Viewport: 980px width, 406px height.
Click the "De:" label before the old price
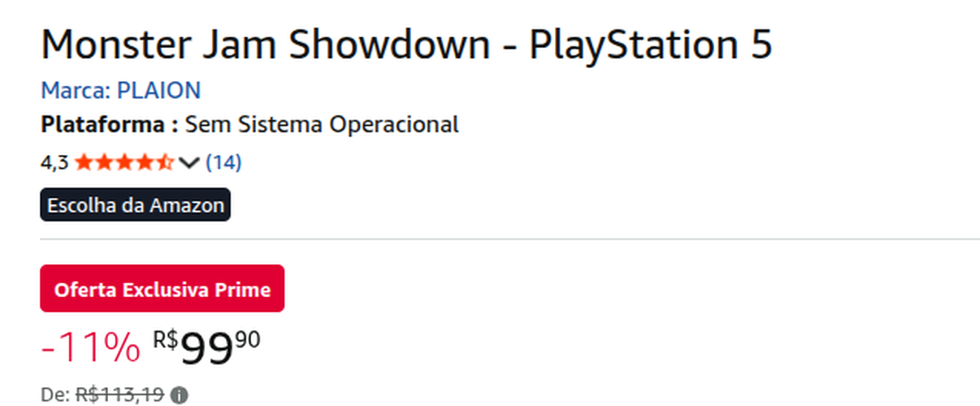coord(56,395)
